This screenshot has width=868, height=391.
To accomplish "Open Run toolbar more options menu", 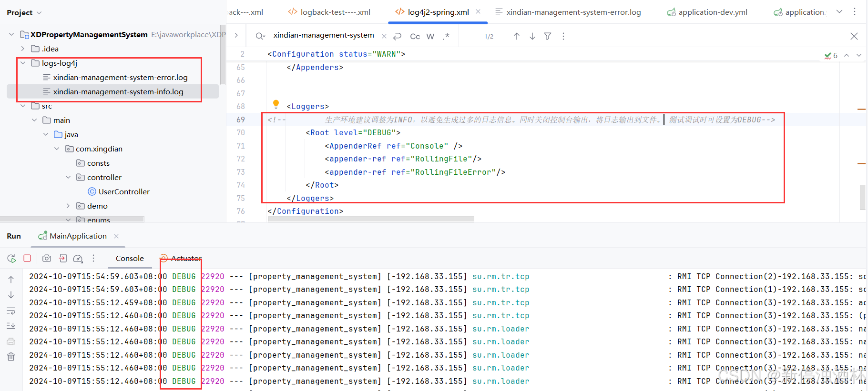I will [93, 258].
